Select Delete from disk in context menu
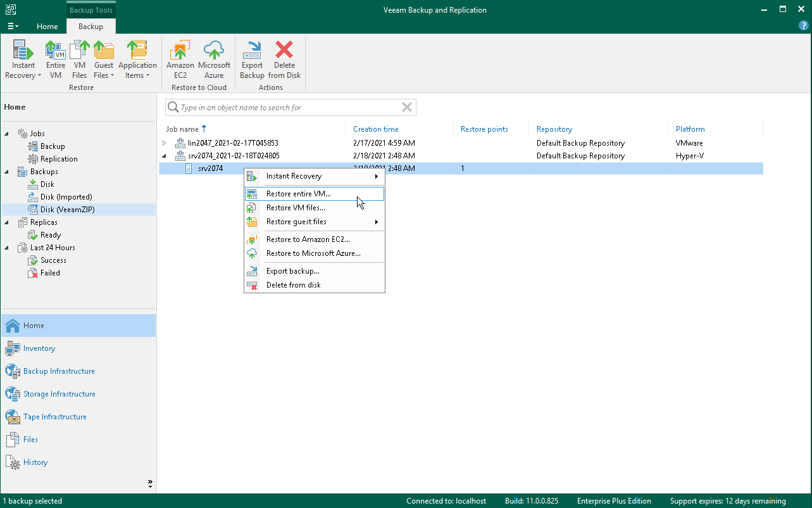This screenshot has width=812, height=508. tap(292, 285)
